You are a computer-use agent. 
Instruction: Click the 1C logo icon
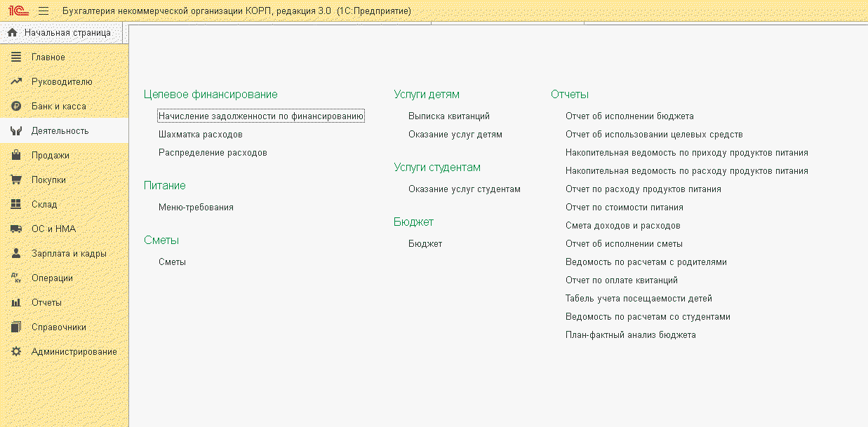18,11
